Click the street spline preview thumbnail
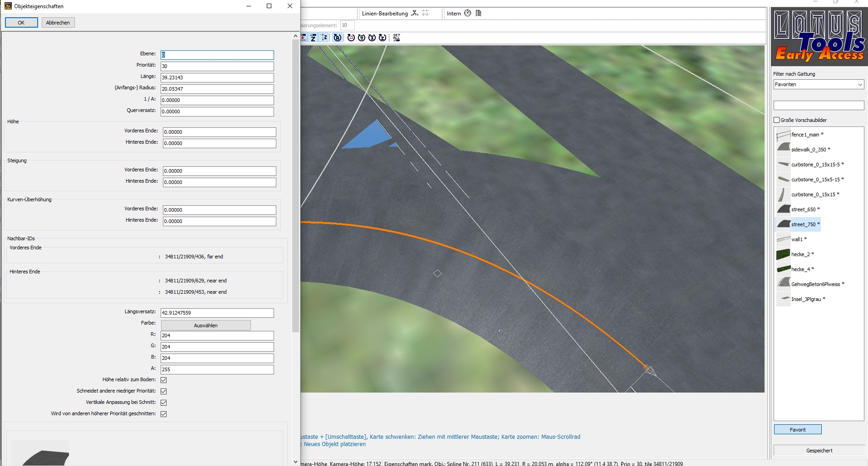 [40, 452]
